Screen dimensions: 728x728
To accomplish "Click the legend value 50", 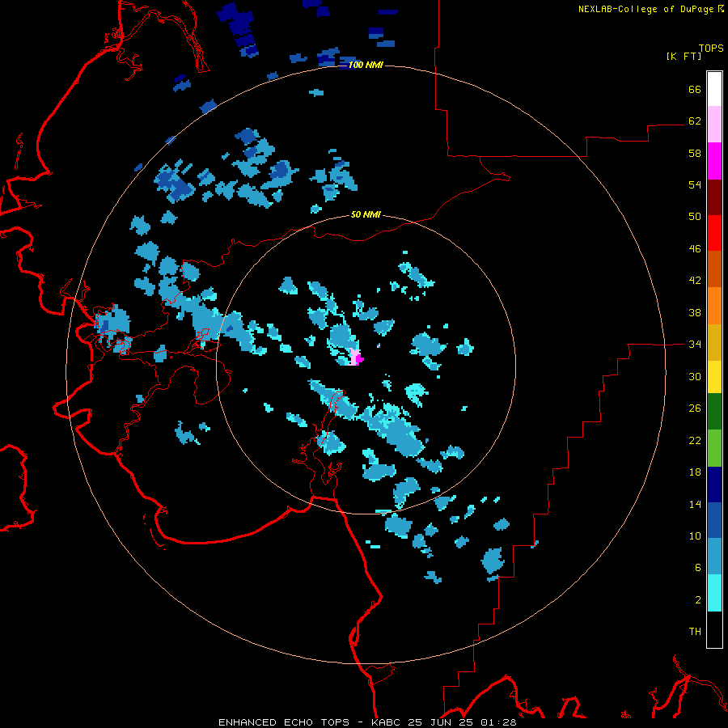I will tap(695, 217).
